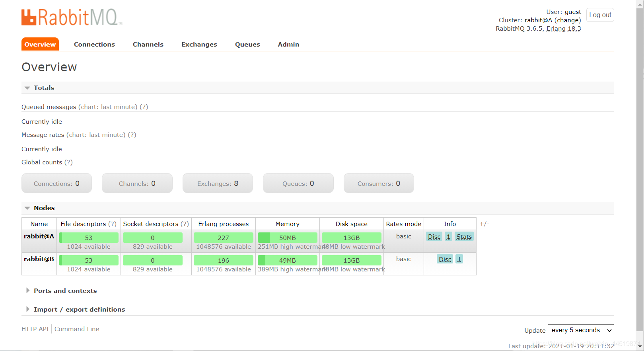Go to the Exchanges tab
Image resolution: width=644 pixels, height=351 pixels.
199,44
